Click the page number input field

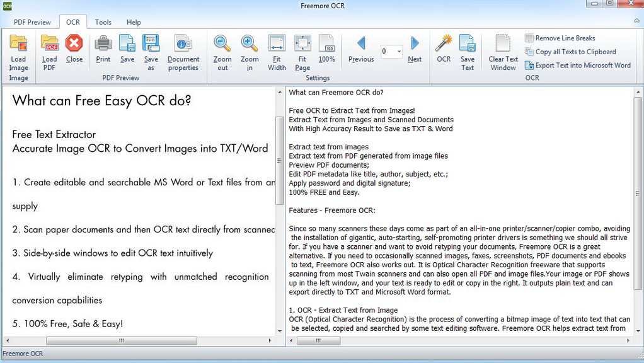click(388, 51)
